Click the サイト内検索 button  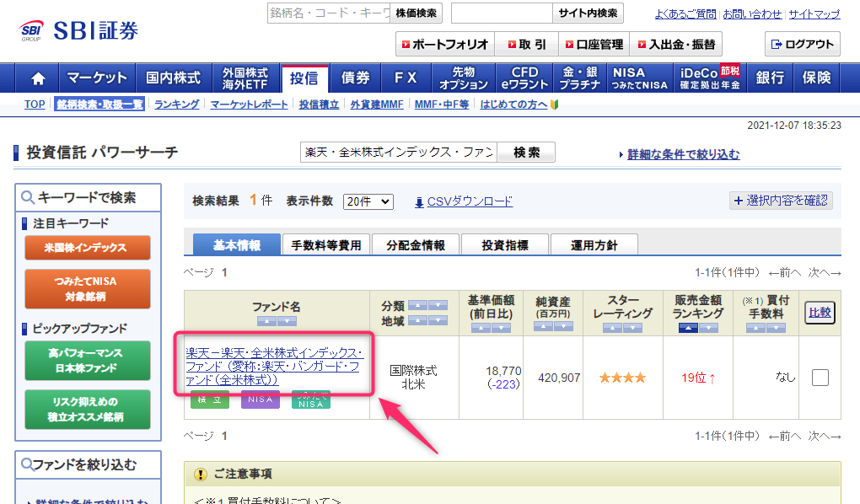(x=588, y=13)
